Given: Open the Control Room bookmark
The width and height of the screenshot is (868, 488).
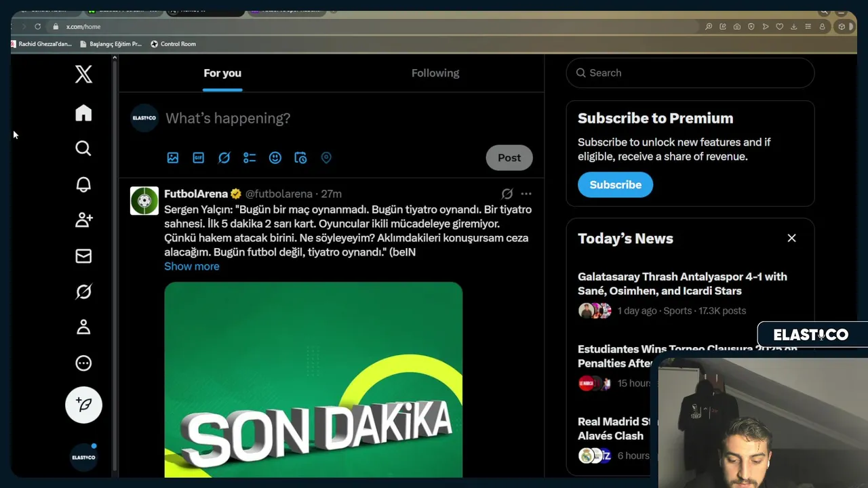Looking at the screenshot, I should click(173, 44).
